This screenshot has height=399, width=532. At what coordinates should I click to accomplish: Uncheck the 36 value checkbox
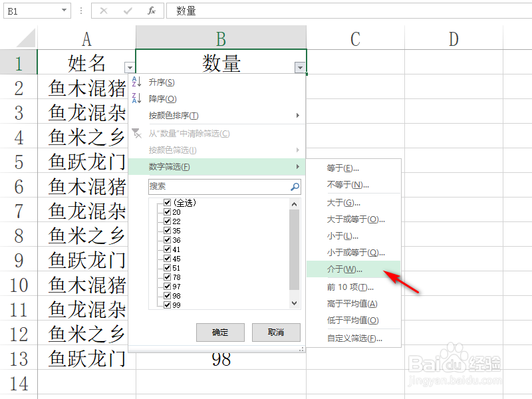tap(167, 240)
